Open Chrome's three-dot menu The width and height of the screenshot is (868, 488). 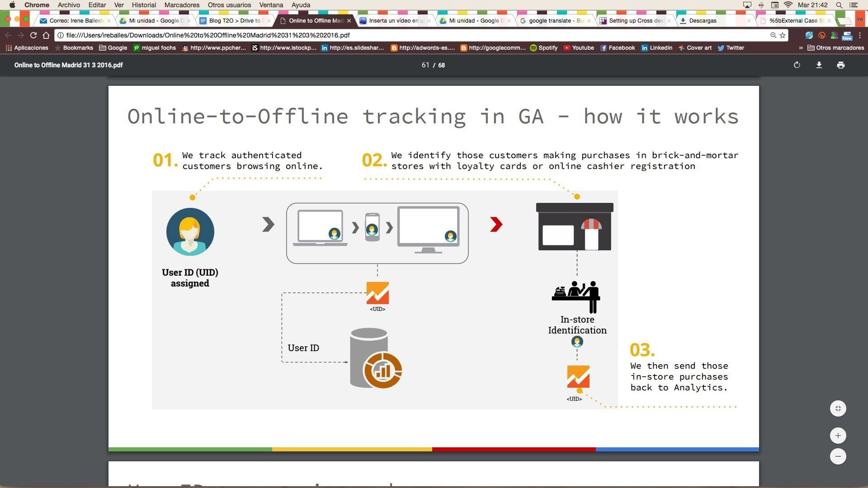(x=860, y=35)
